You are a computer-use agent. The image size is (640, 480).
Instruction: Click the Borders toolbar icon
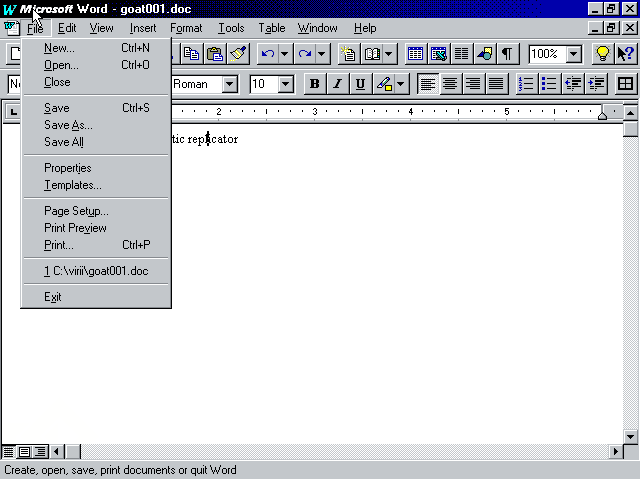[626, 84]
